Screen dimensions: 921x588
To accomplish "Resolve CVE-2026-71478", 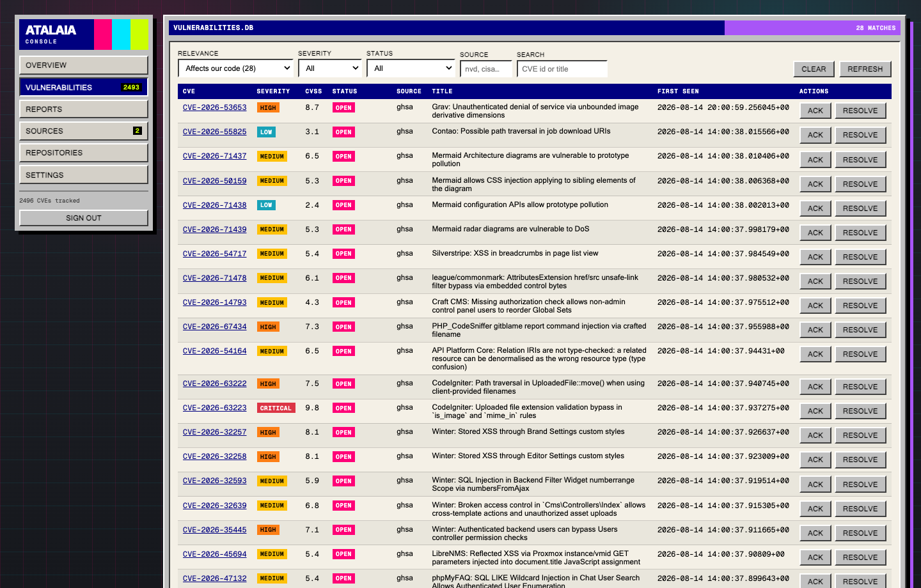I will (x=860, y=281).
